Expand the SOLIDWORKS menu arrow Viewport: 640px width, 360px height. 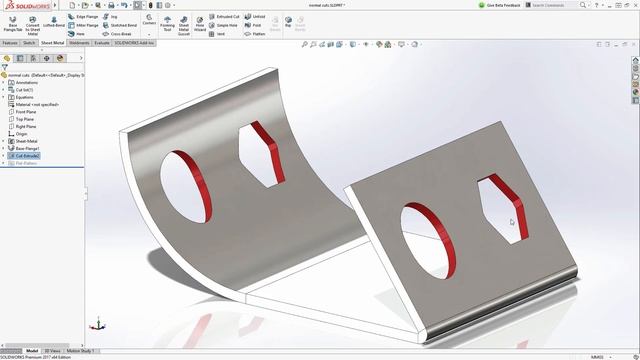click(55, 5)
